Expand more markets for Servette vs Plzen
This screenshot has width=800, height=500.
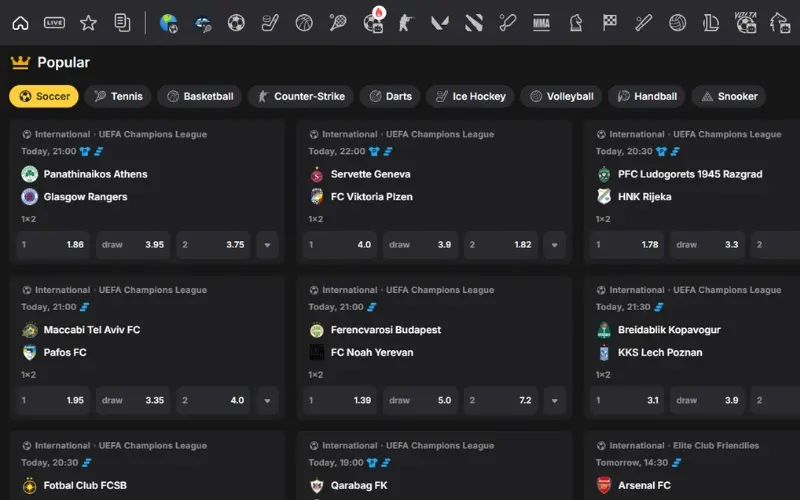pyautogui.click(x=555, y=245)
